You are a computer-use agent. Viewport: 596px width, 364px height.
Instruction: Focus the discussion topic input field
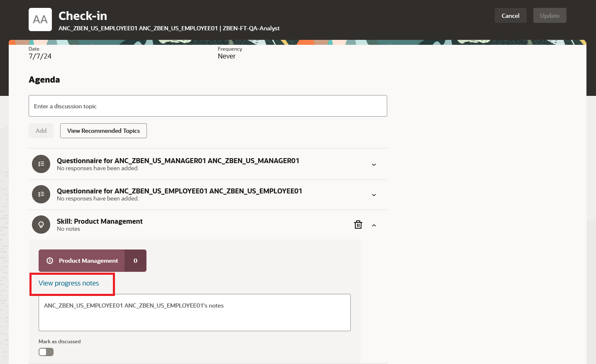(x=208, y=106)
